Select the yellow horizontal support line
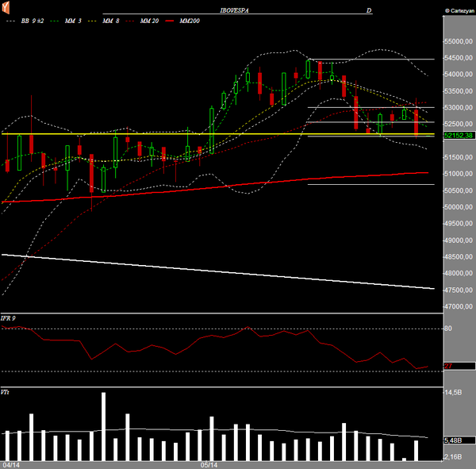 [159, 134]
